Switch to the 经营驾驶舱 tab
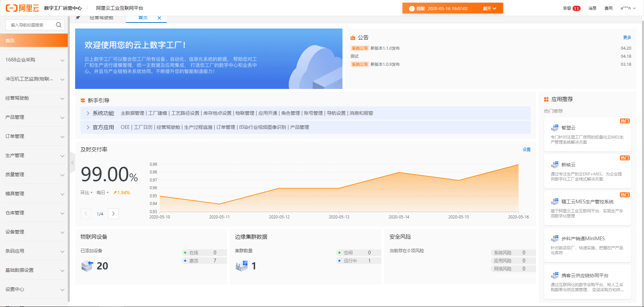 [x=101, y=18]
